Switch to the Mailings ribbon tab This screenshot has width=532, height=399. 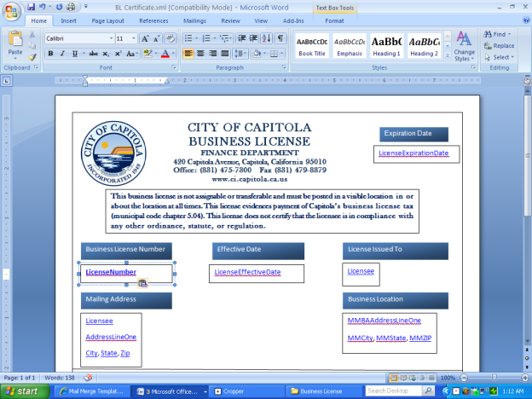(x=194, y=20)
